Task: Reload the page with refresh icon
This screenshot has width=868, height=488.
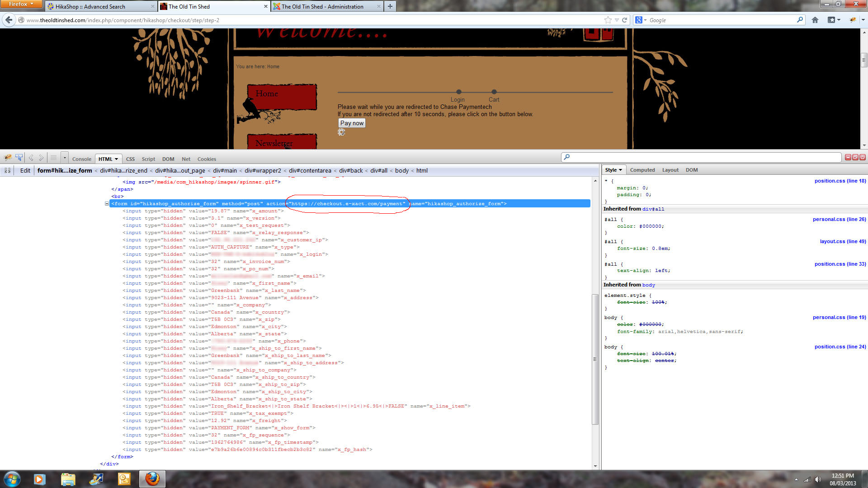Action: tap(625, 20)
